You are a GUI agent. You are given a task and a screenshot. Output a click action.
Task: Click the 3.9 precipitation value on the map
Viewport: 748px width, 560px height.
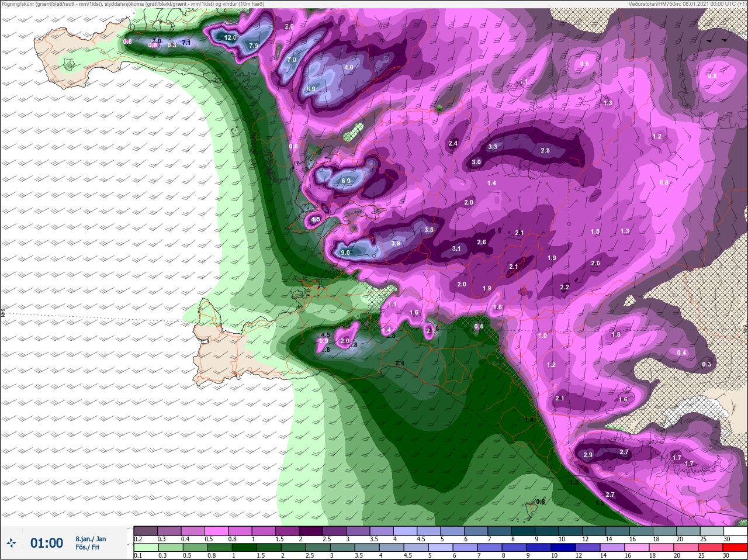[x=396, y=243]
